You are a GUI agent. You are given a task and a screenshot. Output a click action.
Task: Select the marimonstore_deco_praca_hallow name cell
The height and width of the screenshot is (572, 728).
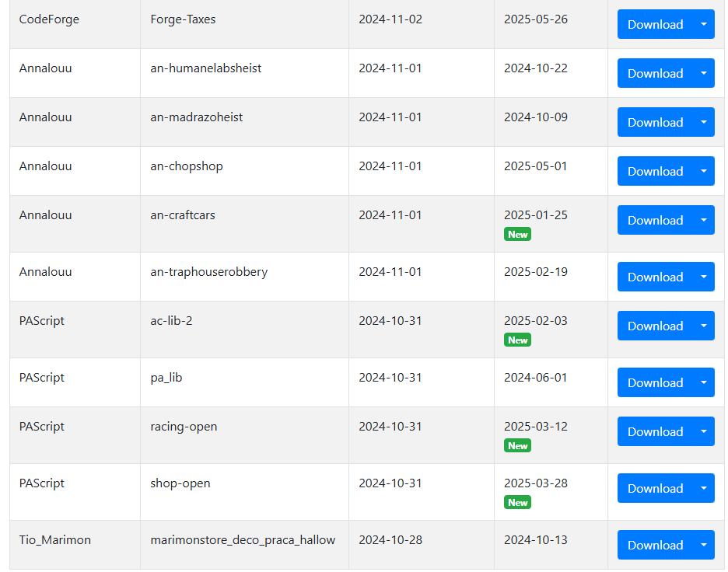pos(245,545)
